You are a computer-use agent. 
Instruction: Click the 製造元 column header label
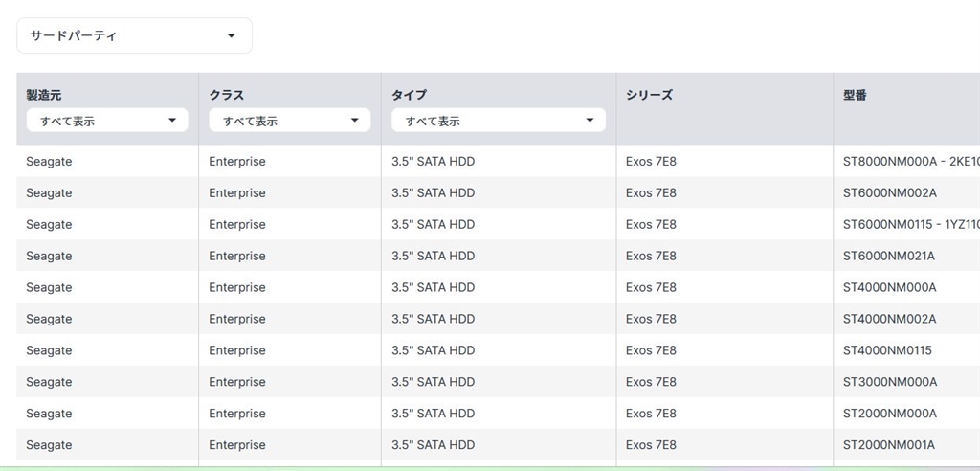tap(44, 95)
